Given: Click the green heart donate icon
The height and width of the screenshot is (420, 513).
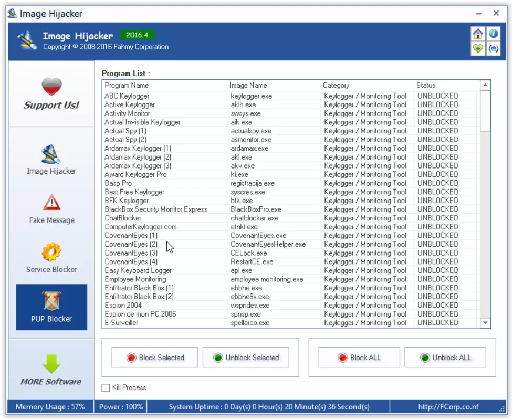Looking at the screenshot, I should [478, 49].
